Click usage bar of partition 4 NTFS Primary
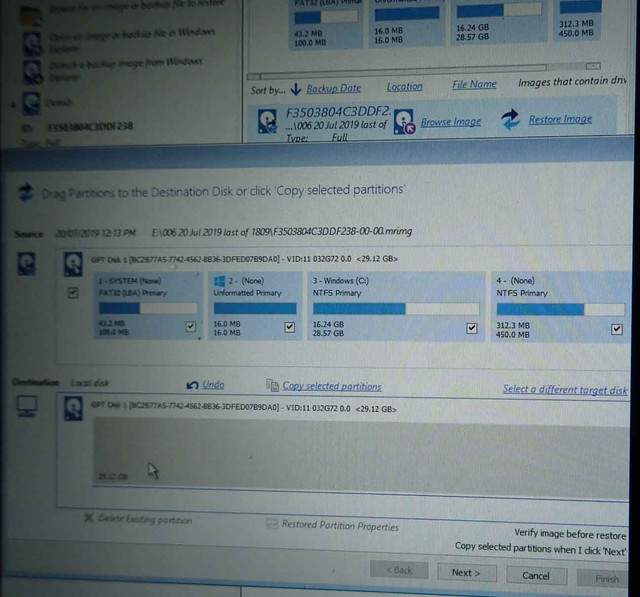Image resolution: width=640 pixels, height=597 pixels. pyautogui.click(x=560, y=309)
